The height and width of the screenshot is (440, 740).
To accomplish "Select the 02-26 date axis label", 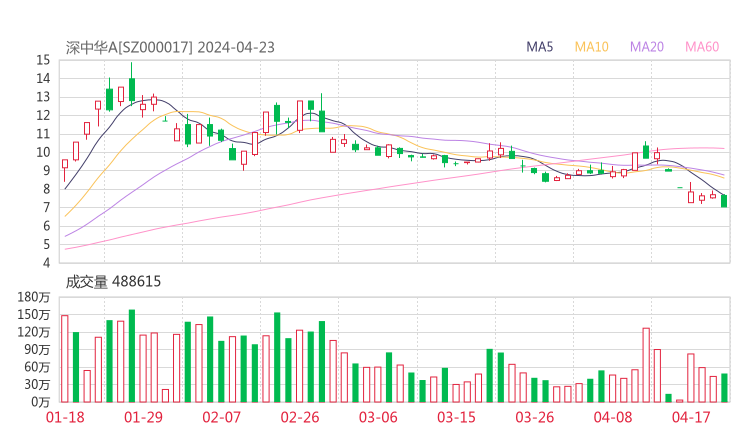I will point(300,417).
